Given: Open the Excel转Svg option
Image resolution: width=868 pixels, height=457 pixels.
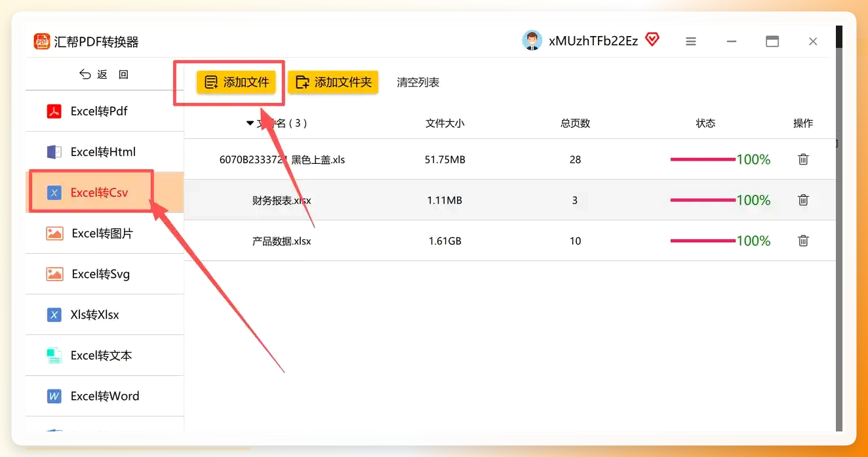Looking at the screenshot, I should 104,274.
